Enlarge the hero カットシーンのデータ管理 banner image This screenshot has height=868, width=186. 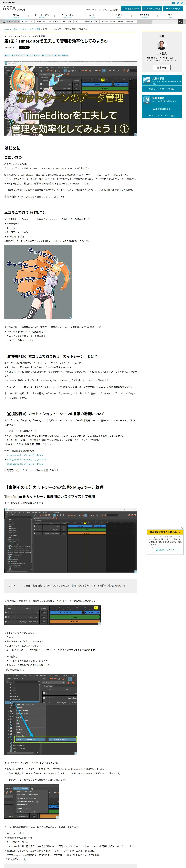71,98
